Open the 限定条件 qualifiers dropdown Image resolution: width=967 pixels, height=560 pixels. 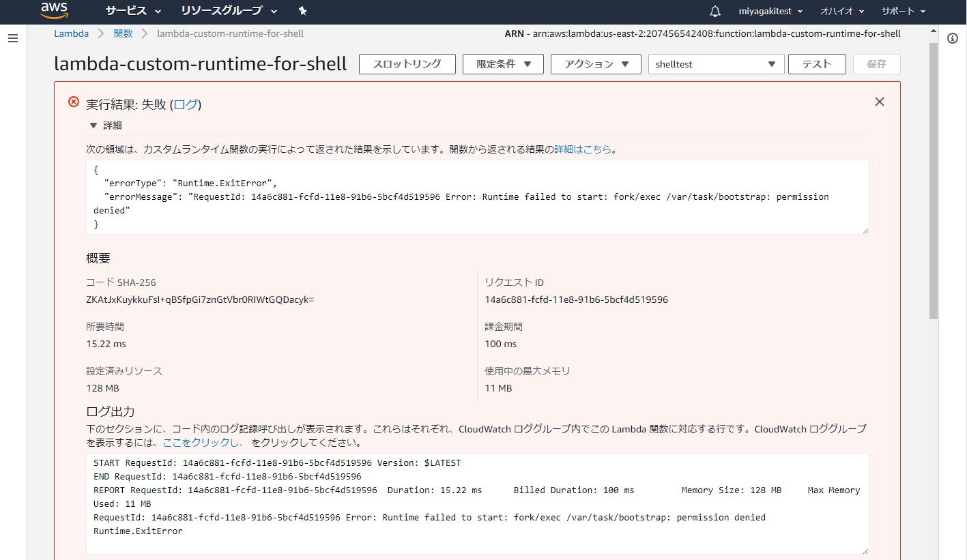click(x=503, y=64)
